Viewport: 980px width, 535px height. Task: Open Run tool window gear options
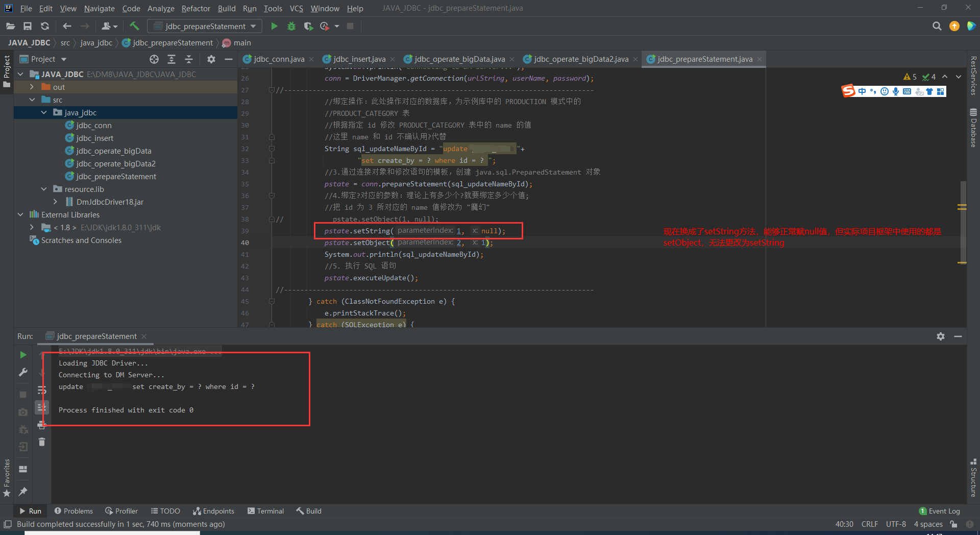tap(941, 336)
